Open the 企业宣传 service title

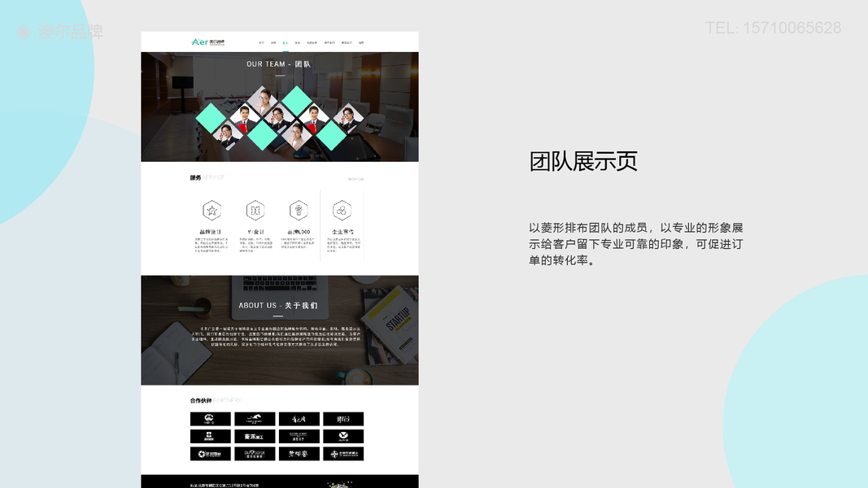pyautogui.click(x=342, y=232)
